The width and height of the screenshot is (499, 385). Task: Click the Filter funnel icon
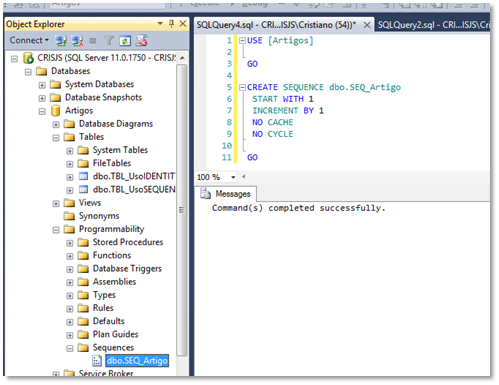point(109,41)
